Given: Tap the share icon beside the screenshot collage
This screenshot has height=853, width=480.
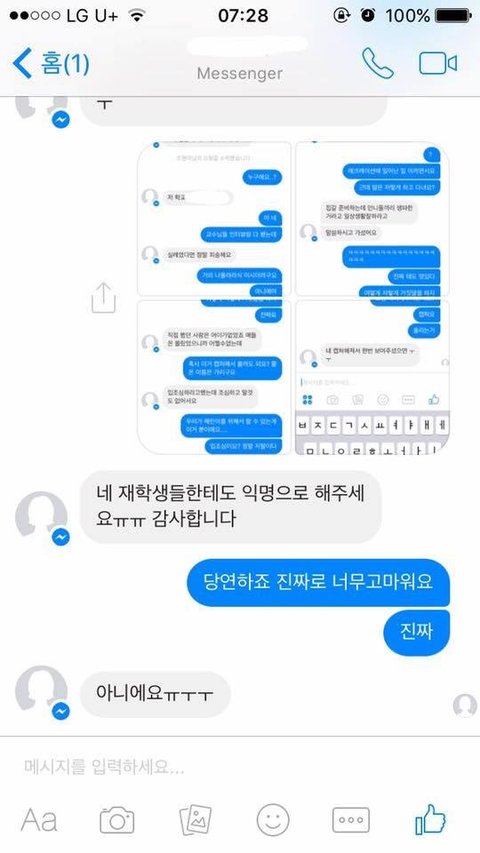Looking at the screenshot, I should (103, 298).
